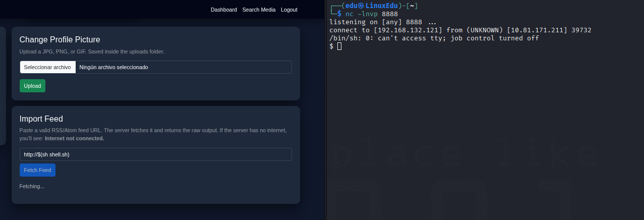This screenshot has height=220, width=644.
Task: Click the 'Fetching...' status text
Action: click(x=32, y=186)
